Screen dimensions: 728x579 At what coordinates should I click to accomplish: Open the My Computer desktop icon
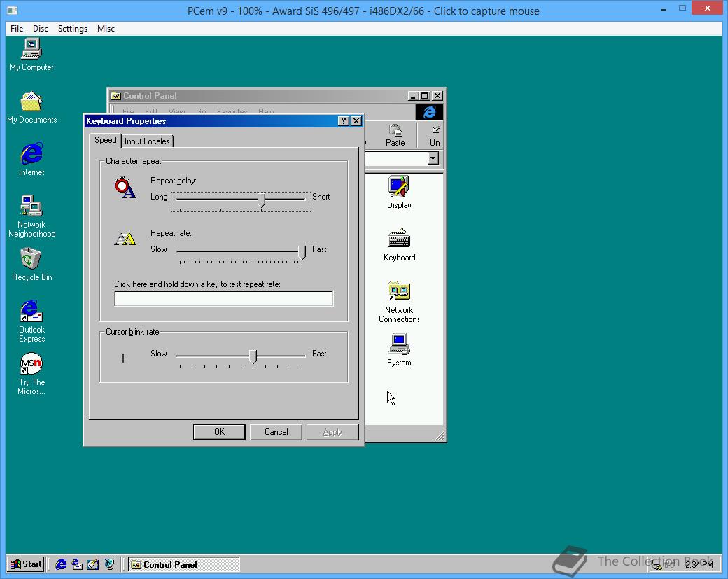[31, 55]
